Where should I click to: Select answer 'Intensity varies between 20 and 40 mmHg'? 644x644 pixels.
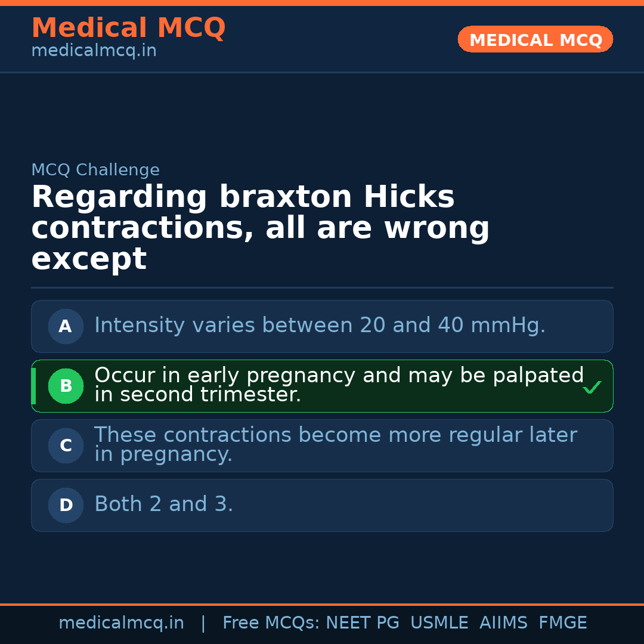(x=320, y=326)
